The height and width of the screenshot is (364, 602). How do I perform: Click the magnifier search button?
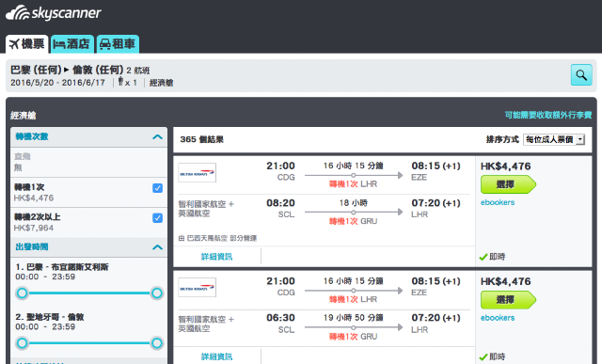(581, 75)
